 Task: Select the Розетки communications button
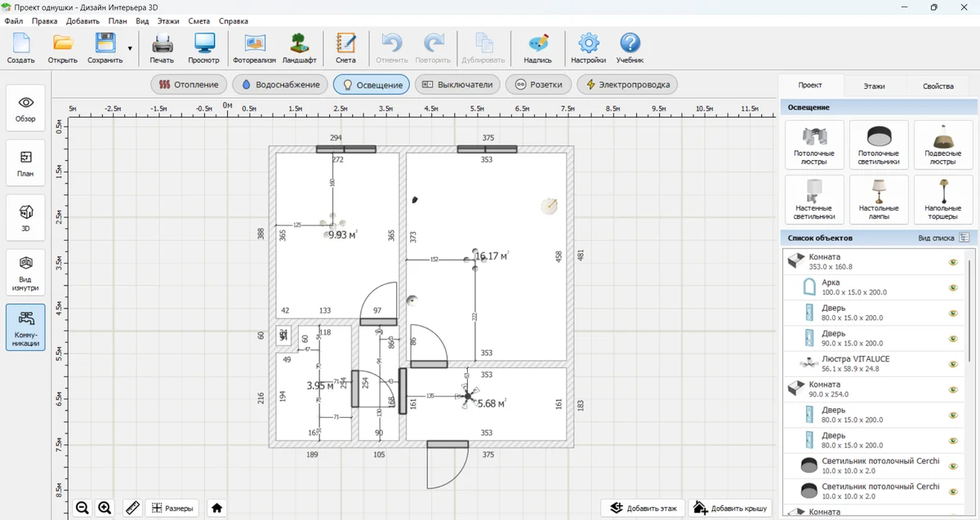pos(538,84)
